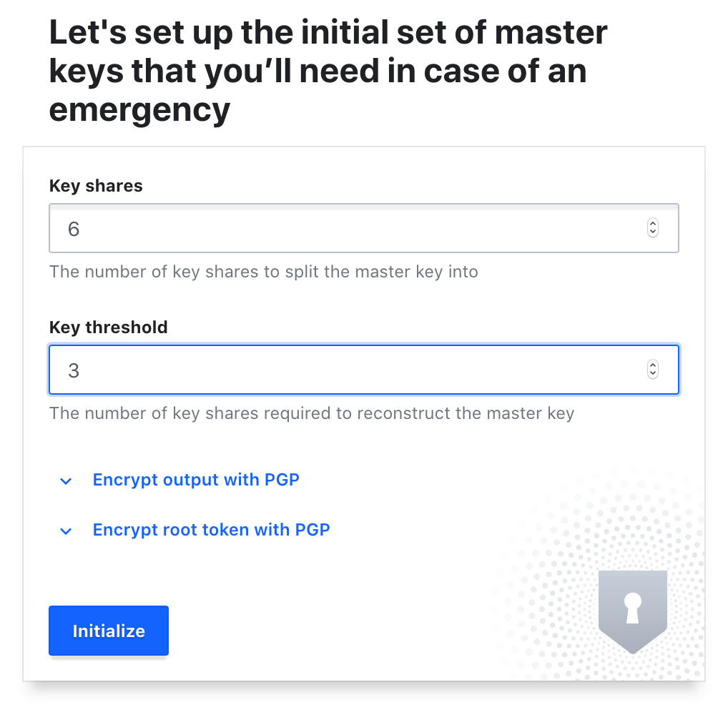Click chevron icon beside Encrypt output with PGP

point(66,481)
